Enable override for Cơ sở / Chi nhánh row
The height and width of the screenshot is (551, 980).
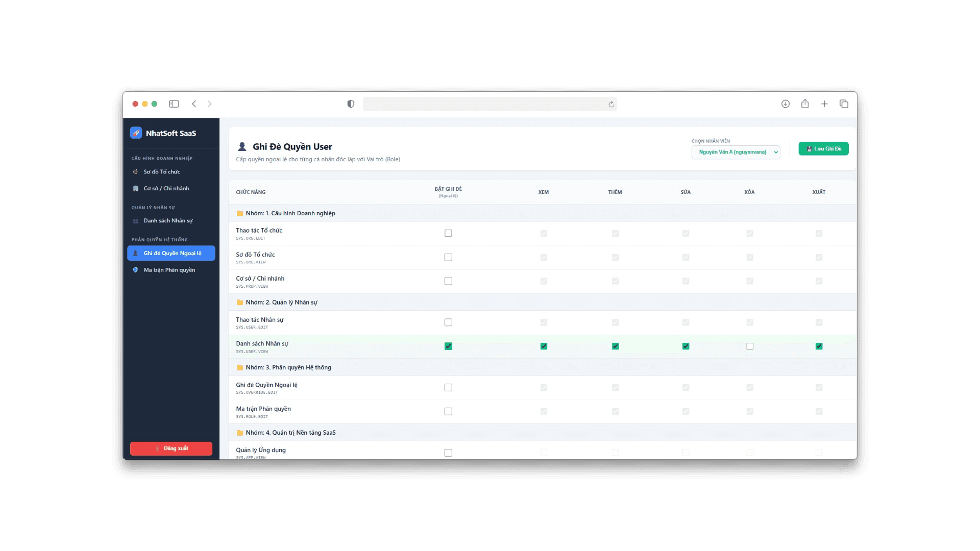click(448, 281)
